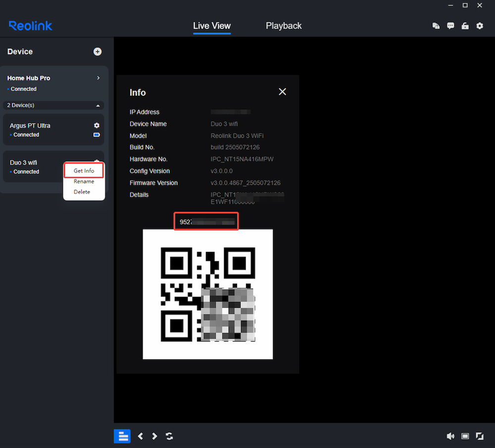Switch to Live View tab

[212, 26]
